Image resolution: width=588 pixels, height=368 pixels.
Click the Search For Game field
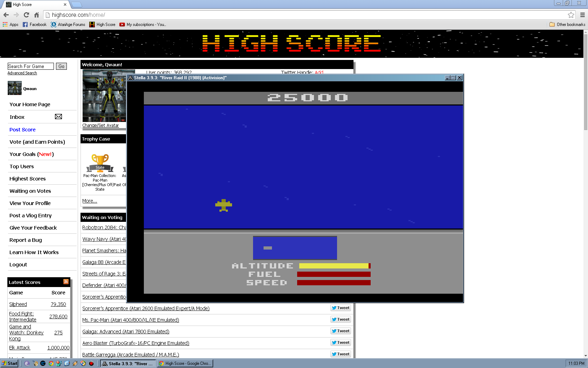(31, 66)
